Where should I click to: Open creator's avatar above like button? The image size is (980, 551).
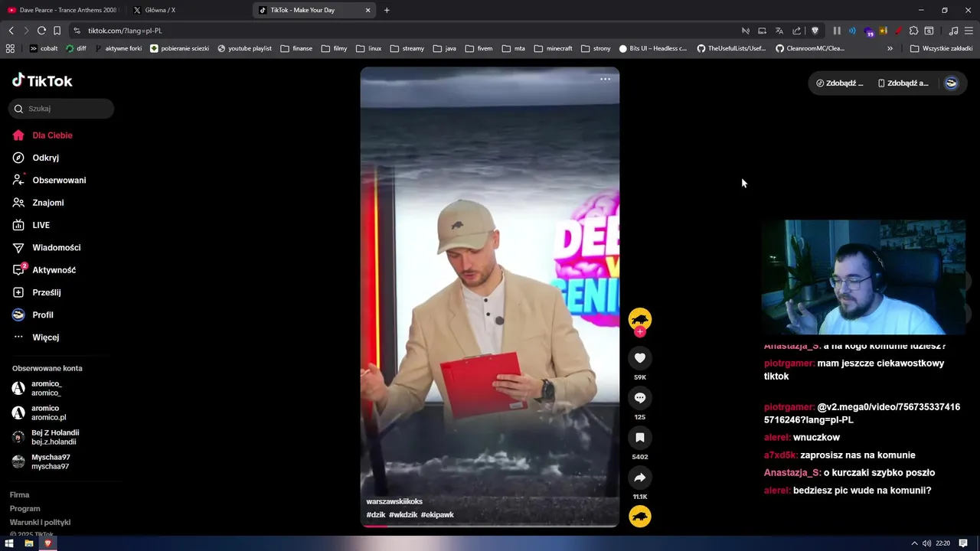click(x=640, y=319)
